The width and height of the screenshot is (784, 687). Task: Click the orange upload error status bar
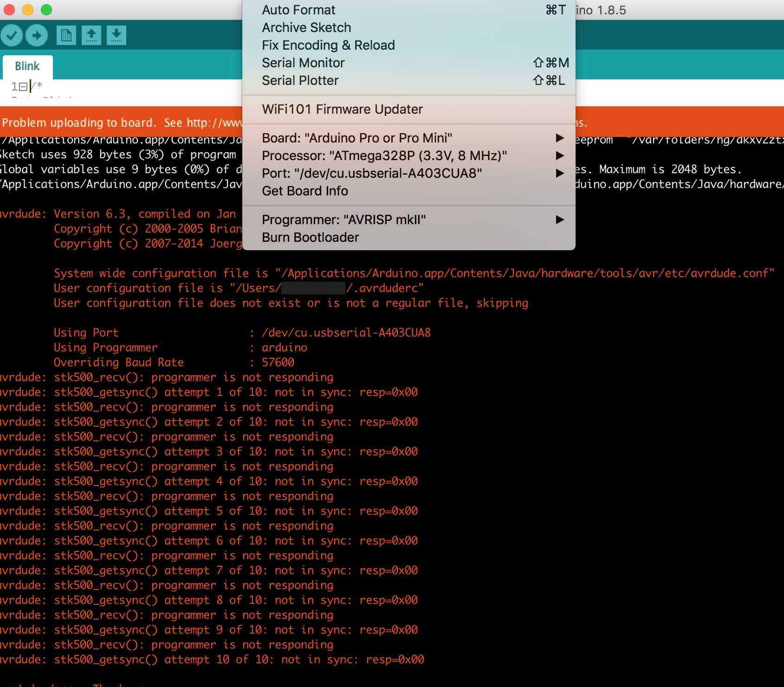click(121, 123)
